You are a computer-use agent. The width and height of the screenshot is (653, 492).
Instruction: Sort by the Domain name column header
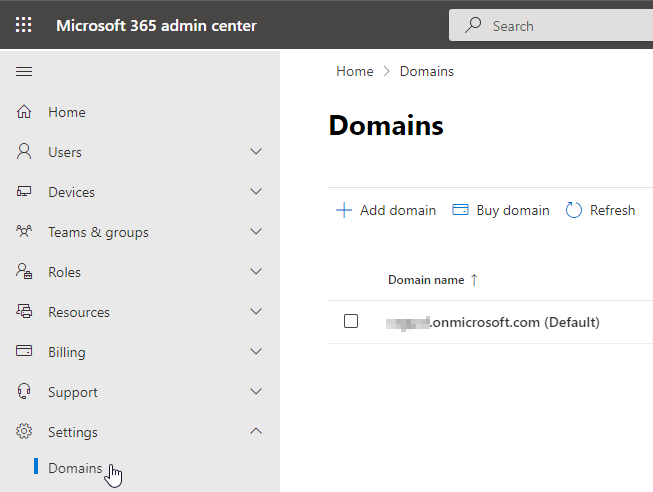426,280
